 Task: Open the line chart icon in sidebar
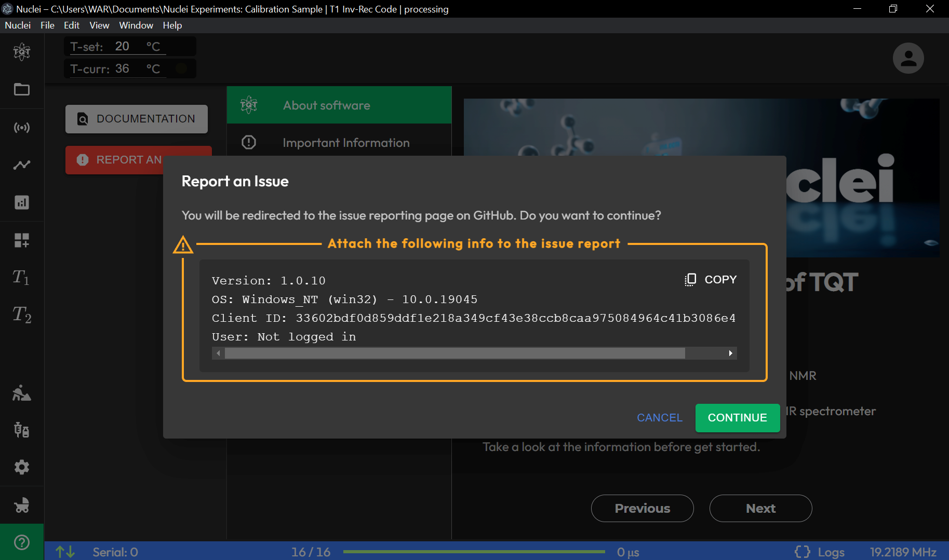coord(22,165)
